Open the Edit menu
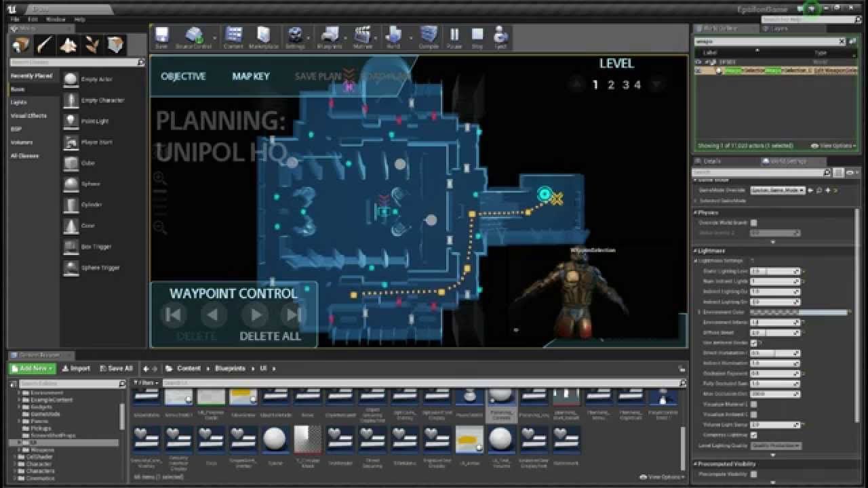868x488 pixels. point(33,20)
